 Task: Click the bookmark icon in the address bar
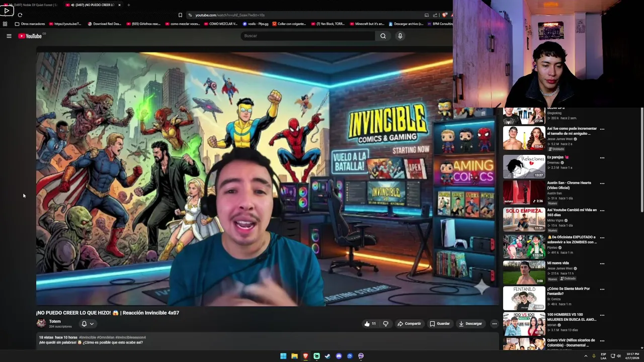tap(180, 15)
